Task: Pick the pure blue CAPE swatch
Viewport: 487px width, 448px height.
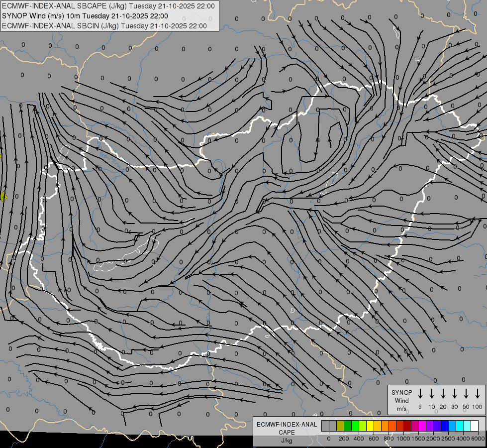Action: (x=444, y=426)
